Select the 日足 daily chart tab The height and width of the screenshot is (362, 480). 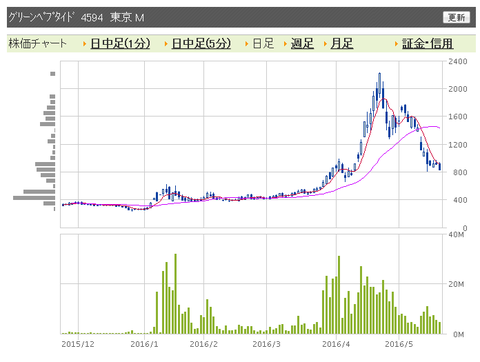click(x=263, y=43)
